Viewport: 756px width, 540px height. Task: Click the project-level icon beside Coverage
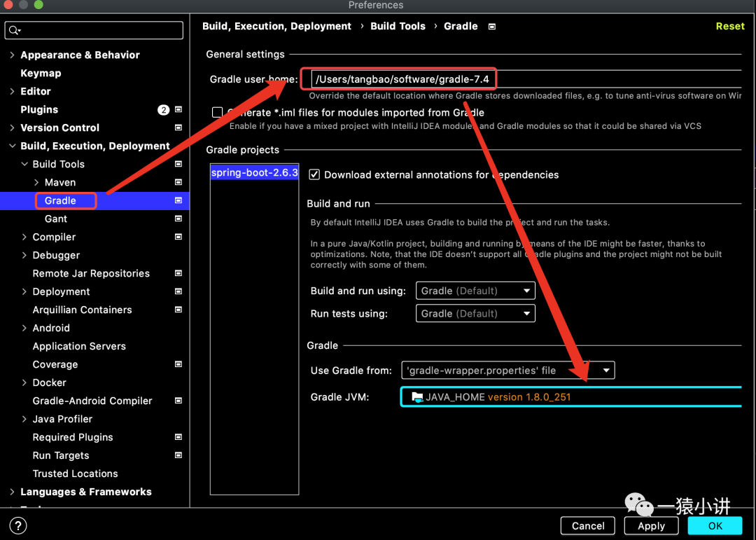[x=178, y=364]
